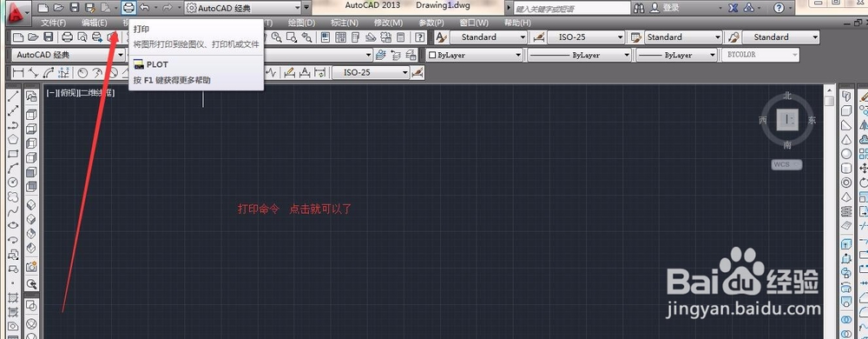868x339 pixels.
Task: Expand the customize quick access toolbar arrow
Action: pyautogui.click(x=306, y=8)
